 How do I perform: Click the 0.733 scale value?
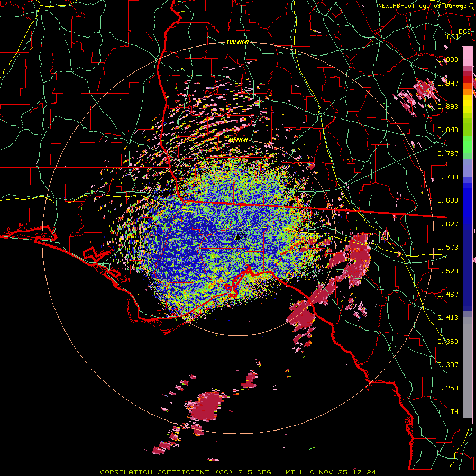448,177
